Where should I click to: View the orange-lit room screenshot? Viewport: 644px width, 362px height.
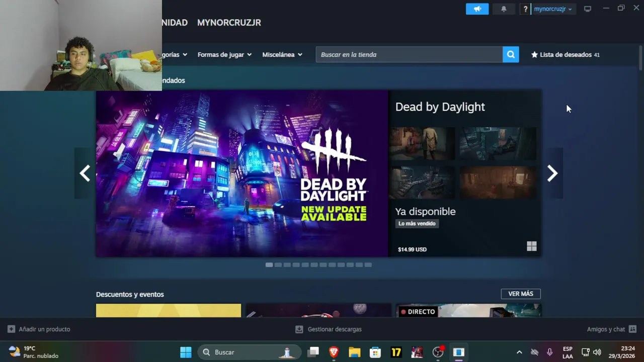click(x=498, y=183)
